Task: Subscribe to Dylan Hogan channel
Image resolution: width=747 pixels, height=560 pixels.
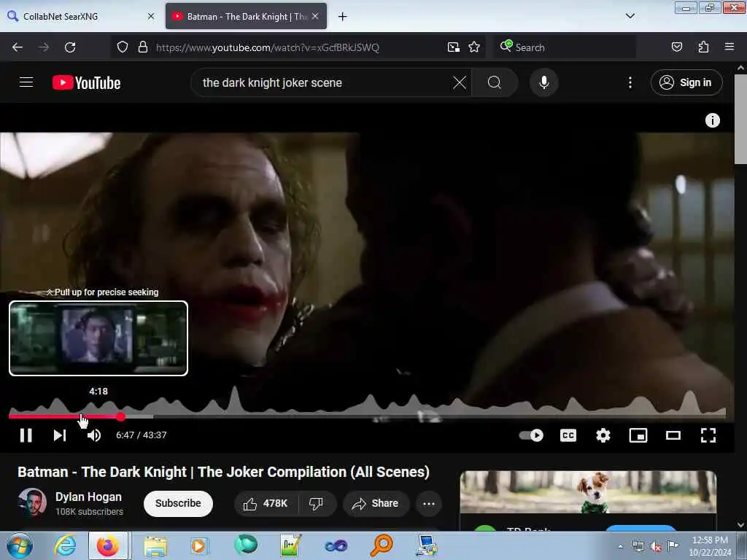Action: coord(178,503)
